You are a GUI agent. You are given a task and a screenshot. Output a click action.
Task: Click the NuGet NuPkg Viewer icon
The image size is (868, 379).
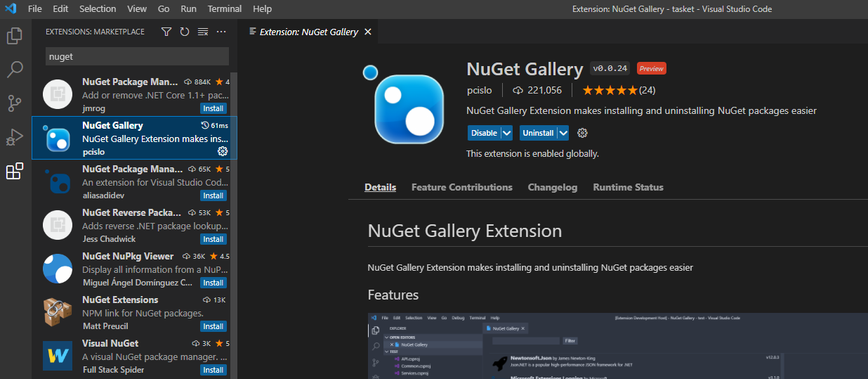(58, 269)
